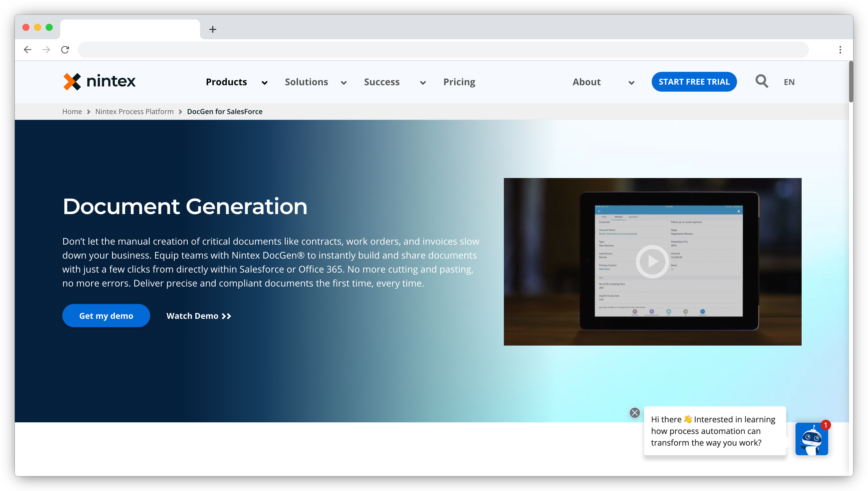Click the browser address bar
The height and width of the screenshot is (491, 868).
click(443, 50)
